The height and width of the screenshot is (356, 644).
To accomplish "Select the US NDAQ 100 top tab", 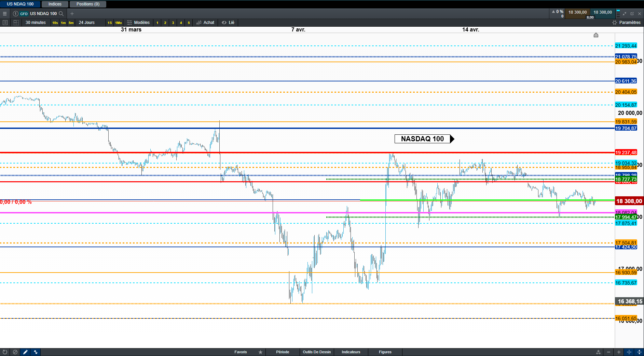I will [x=20, y=4].
